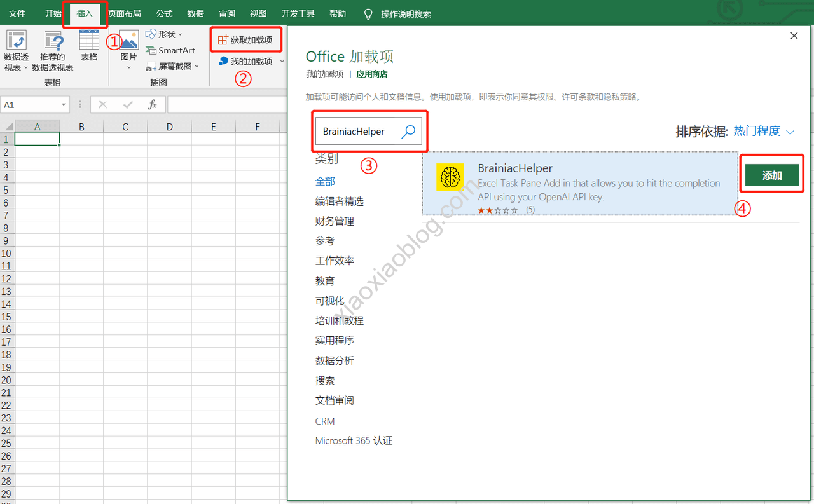Open the sort by 热门程度 dropdown
The height and width of the screenshot is (504, 814).
click(x=764, y=132)
